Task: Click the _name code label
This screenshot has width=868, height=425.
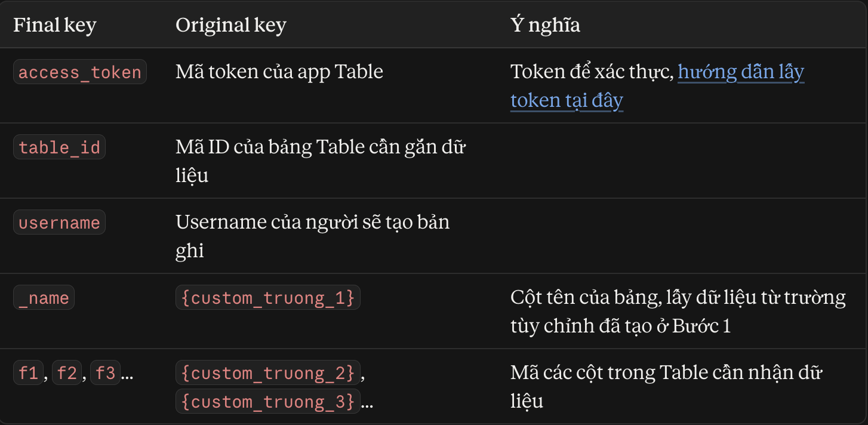Action: [44, 297]
